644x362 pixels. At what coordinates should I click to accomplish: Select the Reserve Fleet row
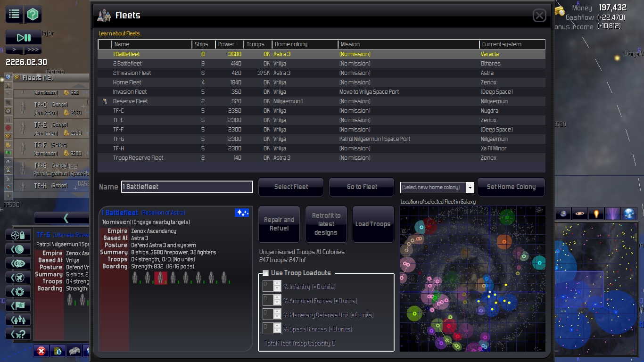[x=322, y=101]
